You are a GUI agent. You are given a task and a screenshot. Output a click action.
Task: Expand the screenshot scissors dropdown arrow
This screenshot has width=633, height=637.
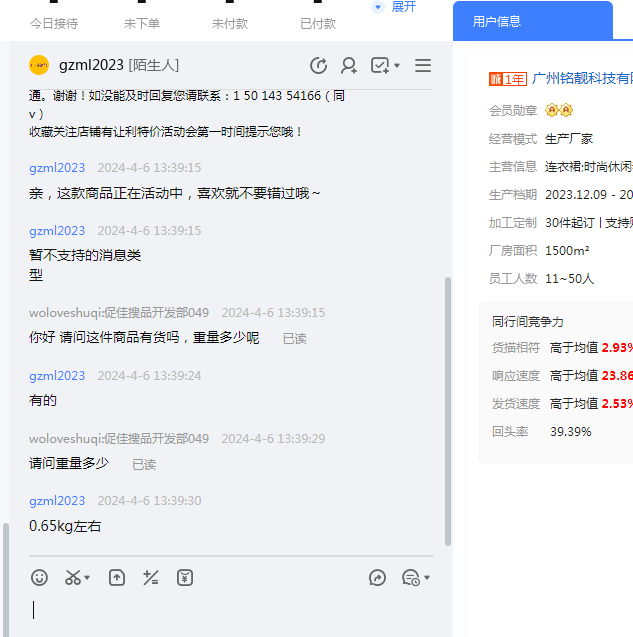click(87, 578)
